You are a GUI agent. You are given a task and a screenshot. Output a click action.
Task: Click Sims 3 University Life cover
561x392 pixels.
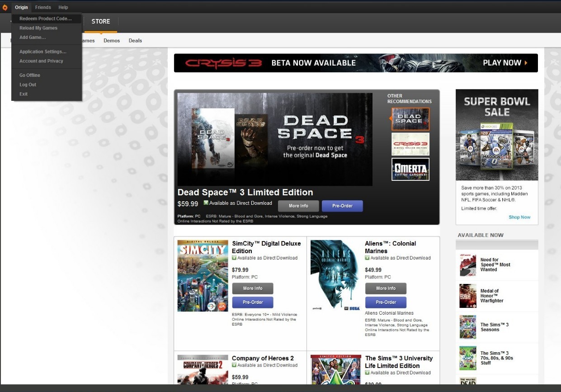[x=336, y=369]
